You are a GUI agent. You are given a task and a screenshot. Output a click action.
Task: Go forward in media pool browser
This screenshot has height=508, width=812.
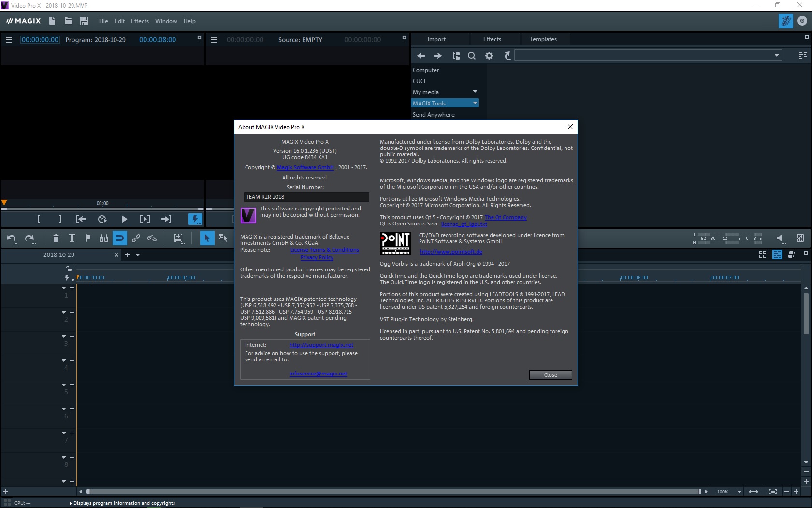(438, 56)
